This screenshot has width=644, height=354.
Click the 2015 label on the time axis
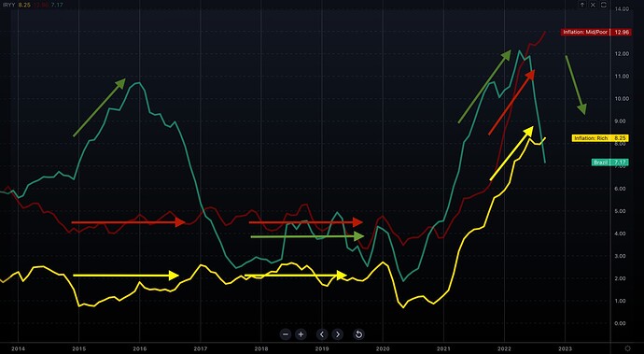(78, 348)
